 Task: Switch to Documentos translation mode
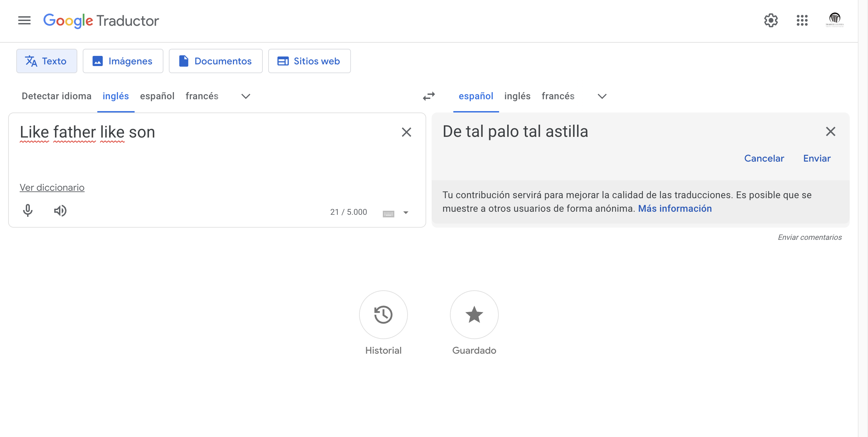point(216,61)
